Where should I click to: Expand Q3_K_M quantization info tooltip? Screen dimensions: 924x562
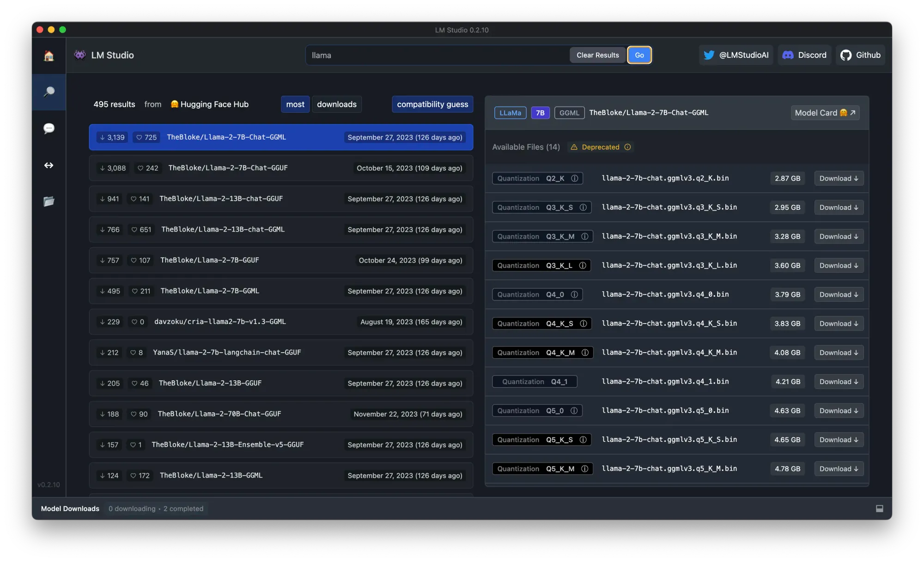584,237
